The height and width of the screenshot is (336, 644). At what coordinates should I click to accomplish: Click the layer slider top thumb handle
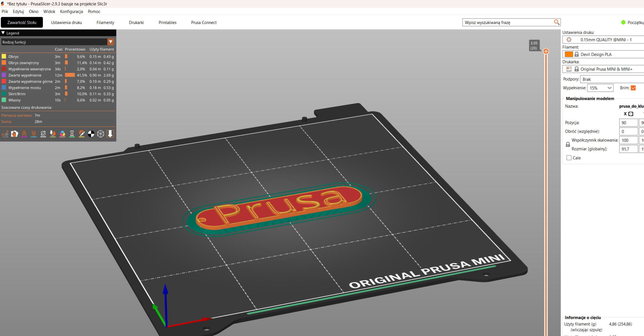click(x=546, y=51)
